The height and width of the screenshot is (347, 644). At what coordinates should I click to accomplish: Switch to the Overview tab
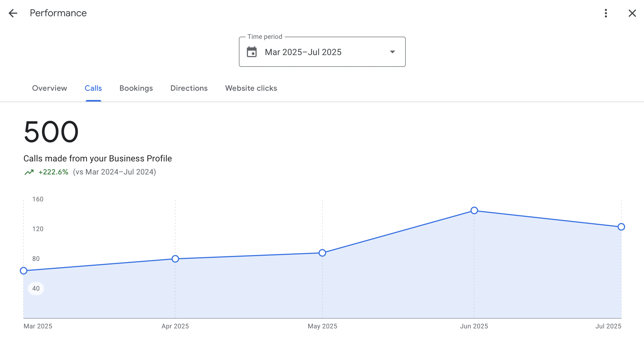[x=49, y=88]
